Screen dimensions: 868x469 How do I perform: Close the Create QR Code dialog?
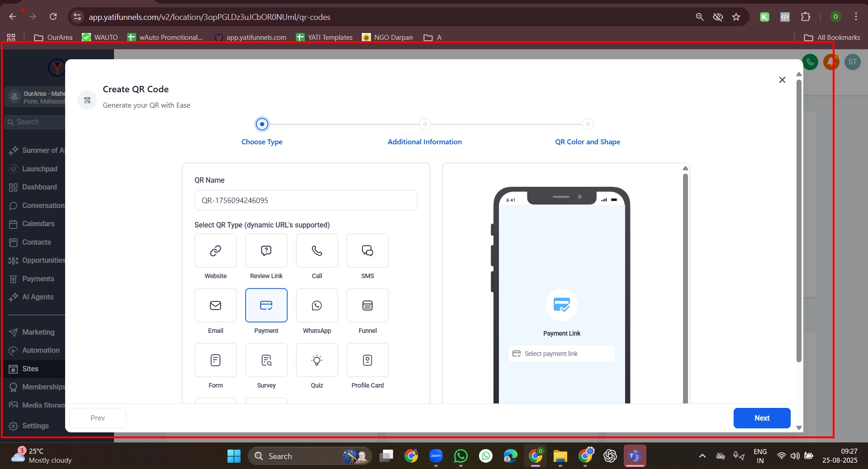(x=782, y=80)
